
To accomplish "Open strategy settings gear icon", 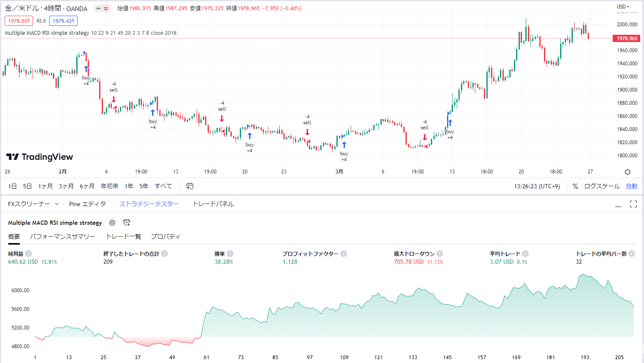I will point(112,223).
